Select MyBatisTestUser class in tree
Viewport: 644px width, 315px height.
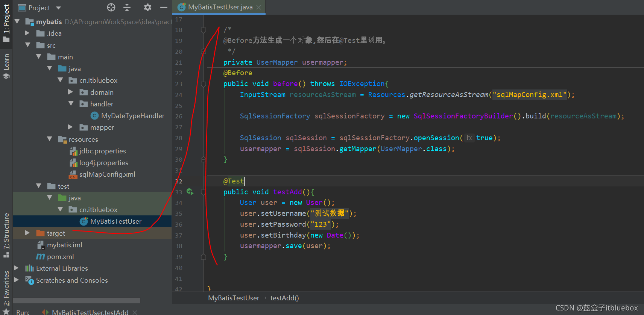pyautogui.click(x=116, y=221)
